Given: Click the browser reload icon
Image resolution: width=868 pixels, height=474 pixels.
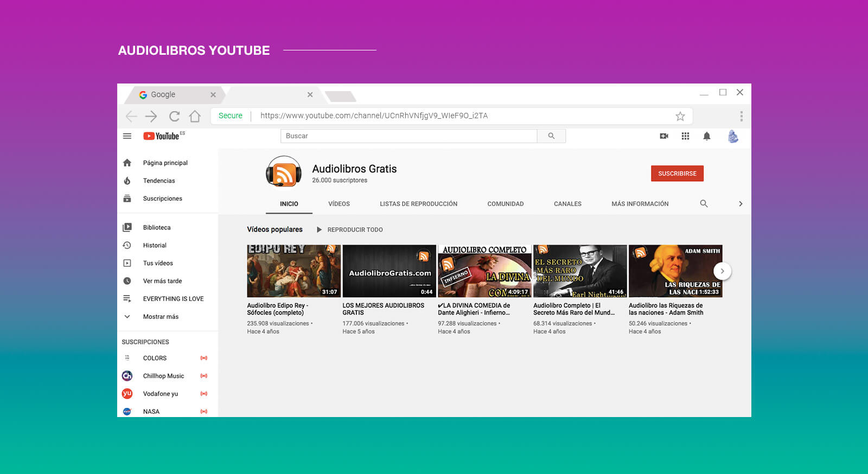Looking at the screenshot, I should coord(174,116).
